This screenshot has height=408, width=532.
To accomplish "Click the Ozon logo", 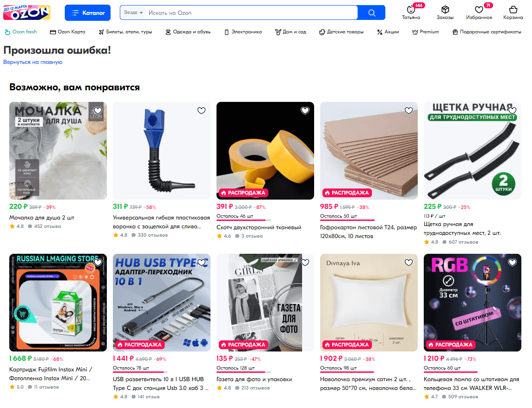I will (27, 13).
